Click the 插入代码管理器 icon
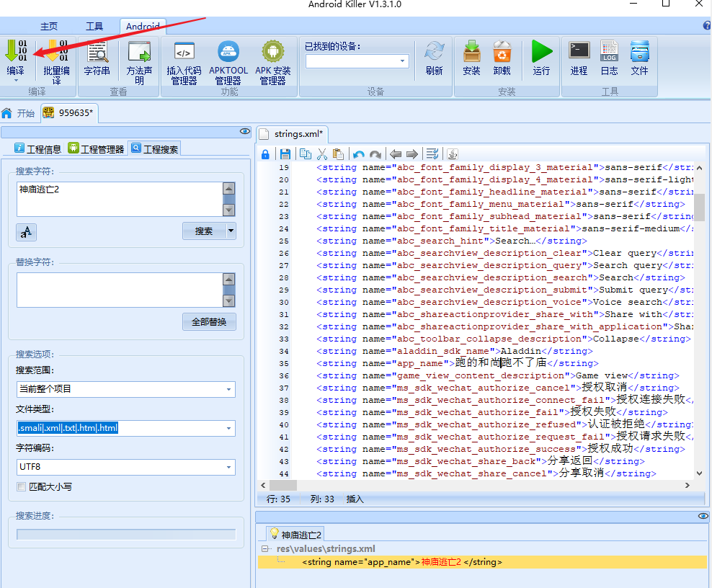712x588 pixels. point(184,51)
